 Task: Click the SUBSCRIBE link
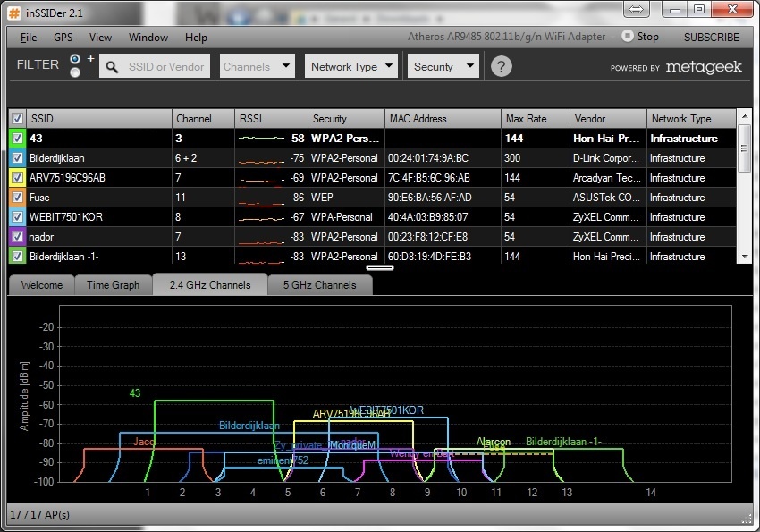711,38
